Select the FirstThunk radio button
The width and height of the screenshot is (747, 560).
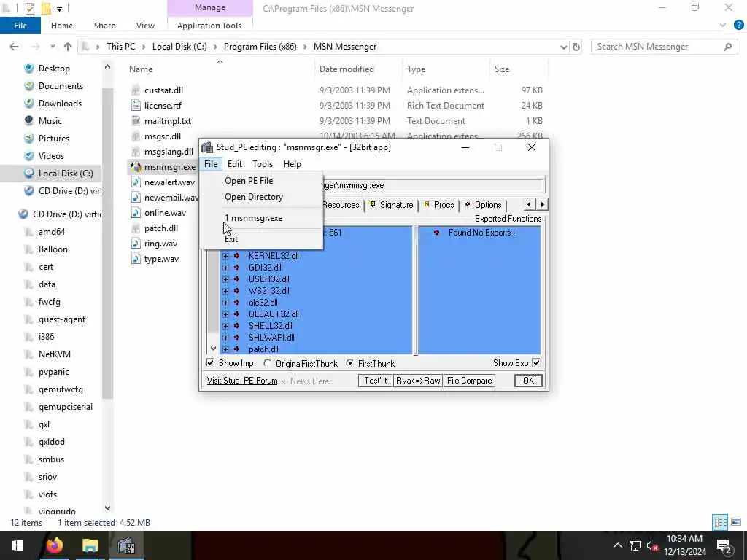point(349,363)
